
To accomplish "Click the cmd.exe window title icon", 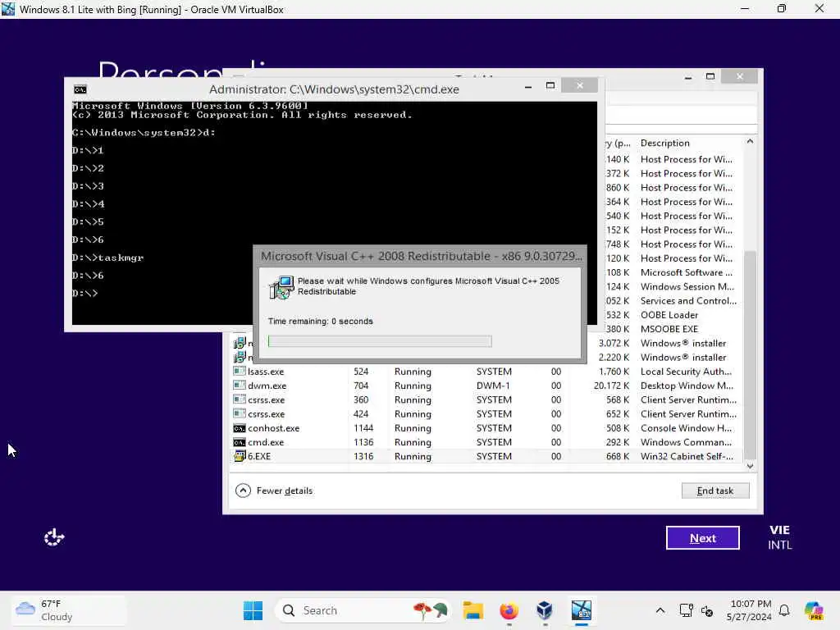I will tap(80, 89).
